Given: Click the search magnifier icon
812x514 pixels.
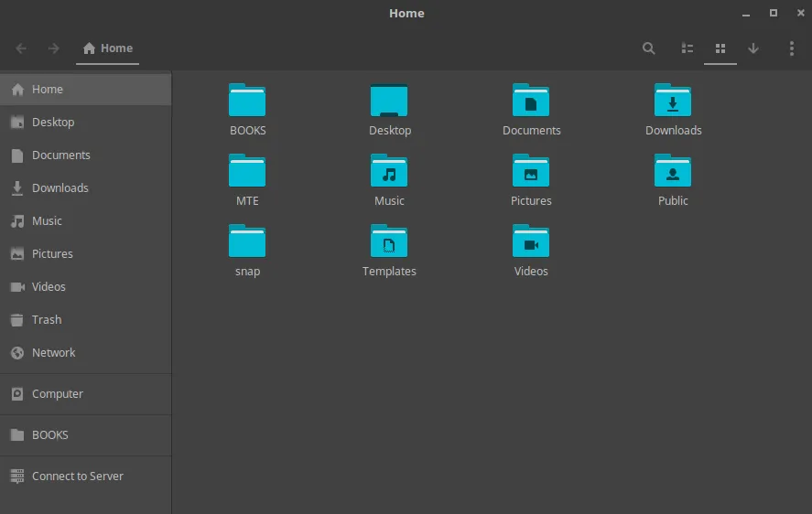Looking at the screenshot, I should (649, 48).
